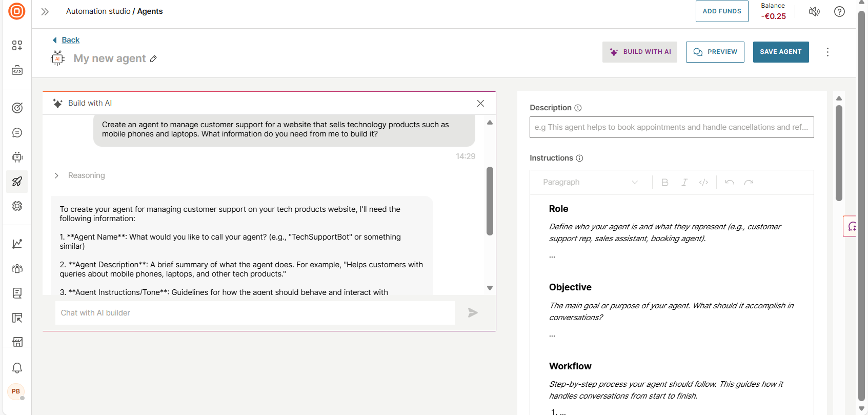Open the support chat widget tab
868x415 pixels.
tap(851, 226)
